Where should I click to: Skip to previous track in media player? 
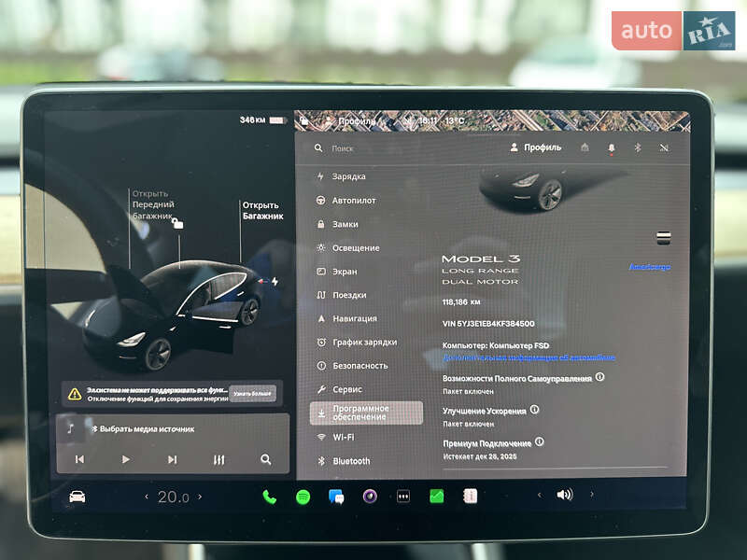(x=79, y=459)
